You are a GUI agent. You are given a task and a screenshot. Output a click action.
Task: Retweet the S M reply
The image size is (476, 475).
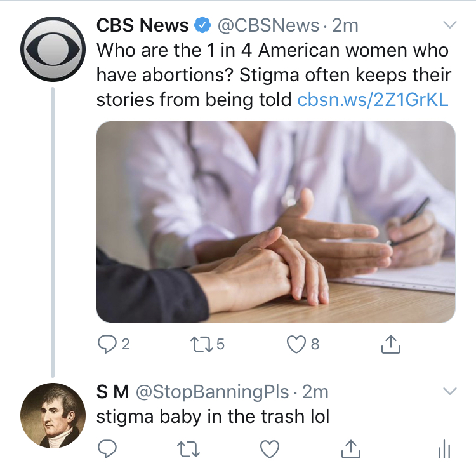tap(188, 449)
